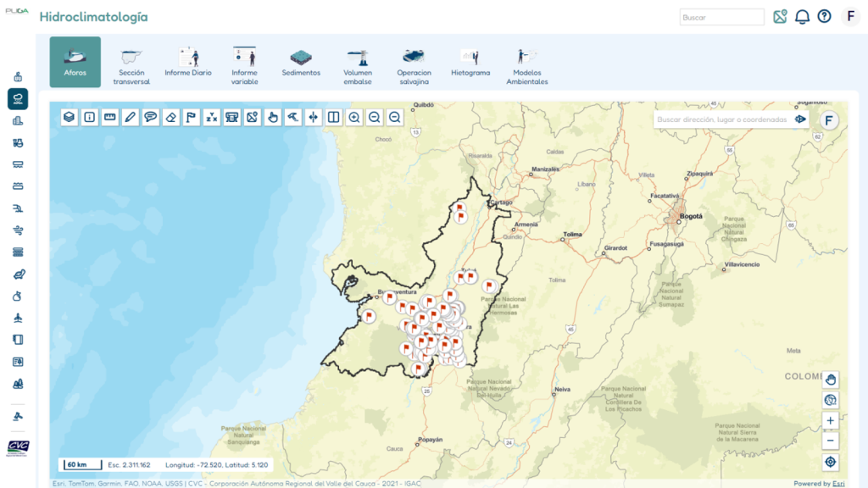Open the Esri link
This screenshot has height=488, width=868.
[x=838, y=484]
